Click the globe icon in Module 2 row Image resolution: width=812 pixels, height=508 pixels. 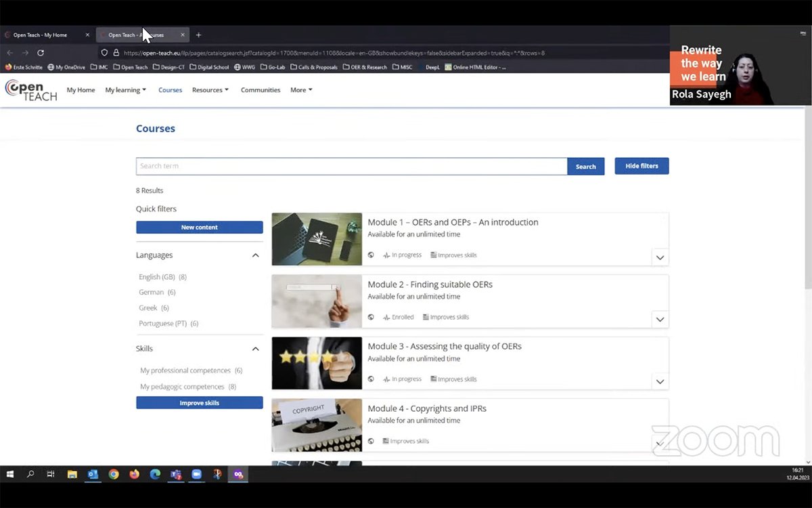[x=371, y=317]
